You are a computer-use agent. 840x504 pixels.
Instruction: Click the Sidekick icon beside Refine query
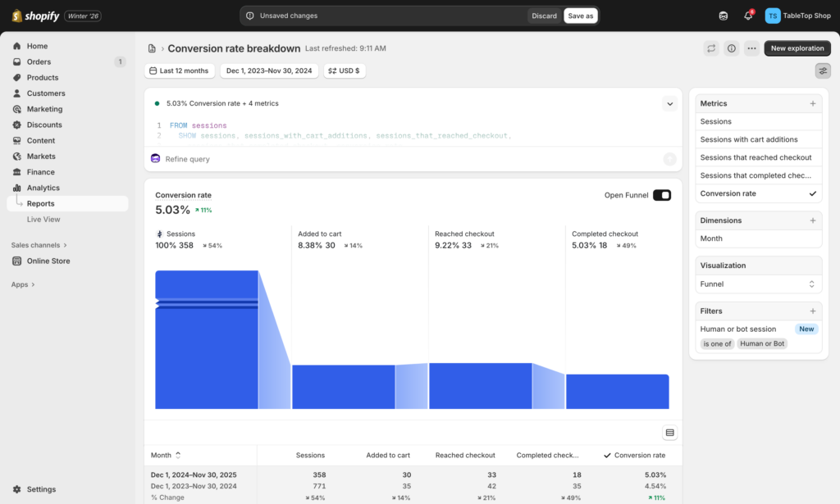(155, 158)
